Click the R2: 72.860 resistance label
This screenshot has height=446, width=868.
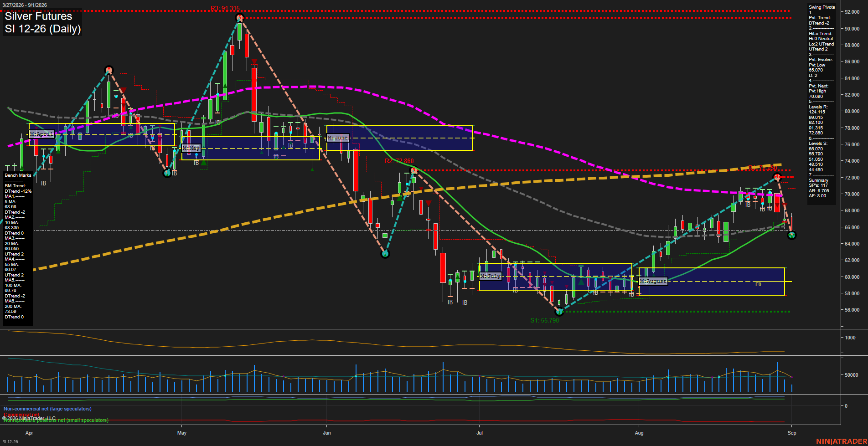(399, 161)
